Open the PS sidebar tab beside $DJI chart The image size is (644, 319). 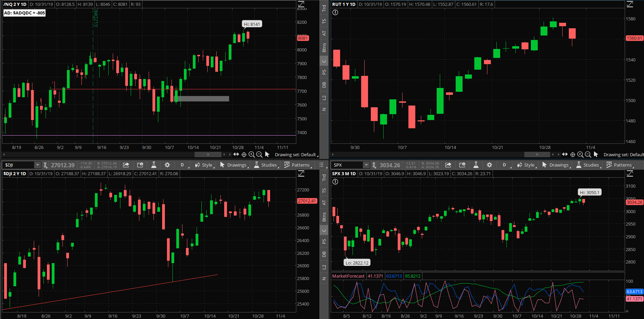pos(324,241)
